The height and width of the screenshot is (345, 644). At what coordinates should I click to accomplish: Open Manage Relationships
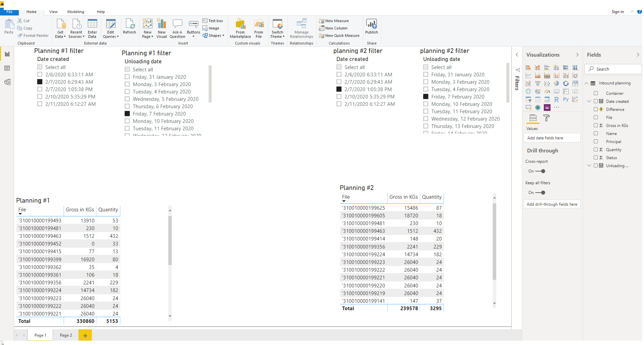tap(302, 28)
